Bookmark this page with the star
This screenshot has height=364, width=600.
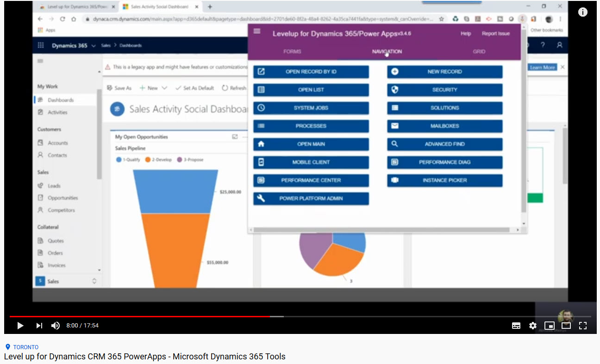[442, 19]
